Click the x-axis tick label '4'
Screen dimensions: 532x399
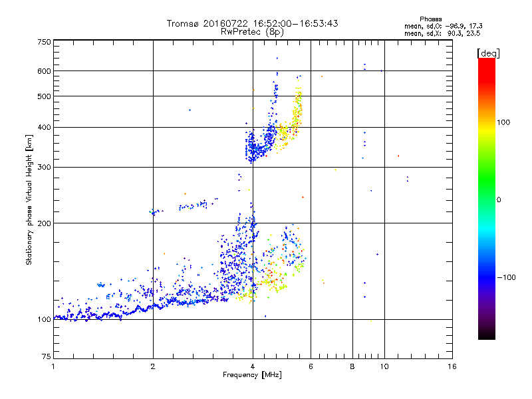point(253,366)
